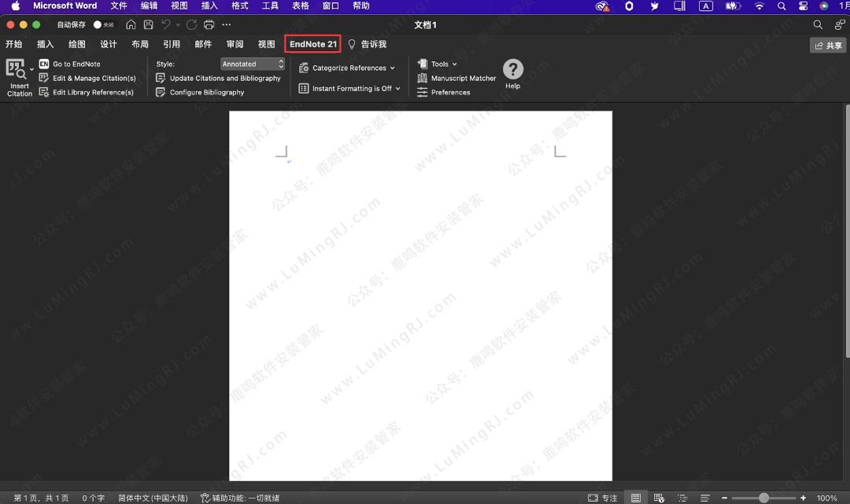Open EndNote Preferences

450,93
